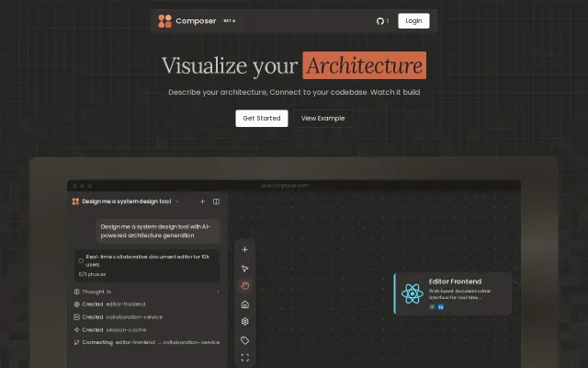Viewport: 588px width, 368px height.
Task: Click the Composer logo icon
Action: coord(164,21)
